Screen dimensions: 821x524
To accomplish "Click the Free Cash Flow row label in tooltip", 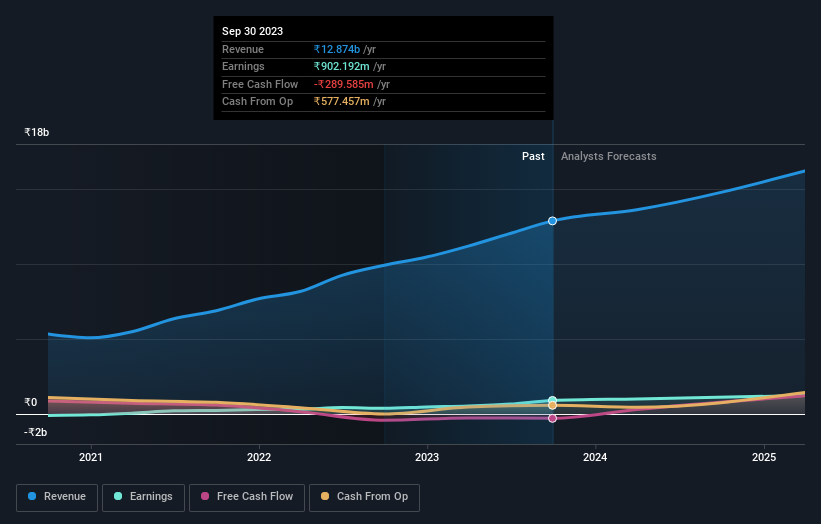I will [x=260, y=84].
